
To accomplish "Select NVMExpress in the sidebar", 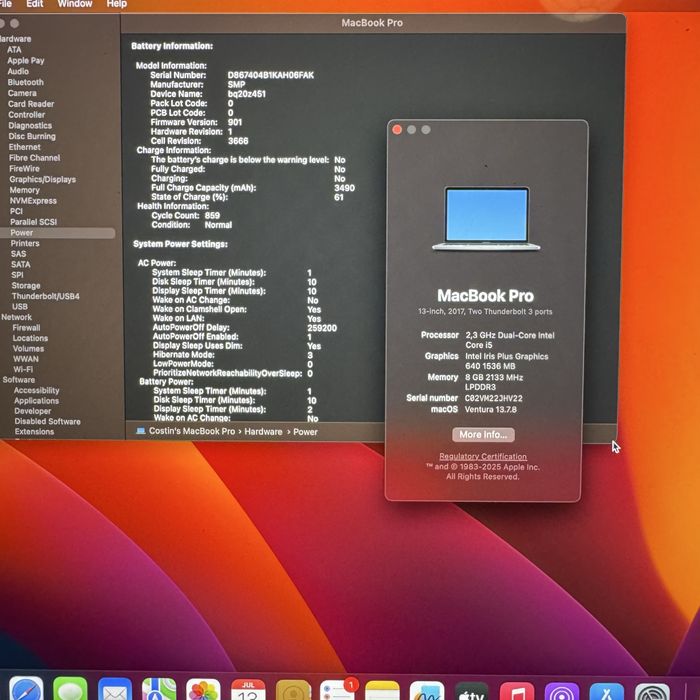I will click(33, 200).
